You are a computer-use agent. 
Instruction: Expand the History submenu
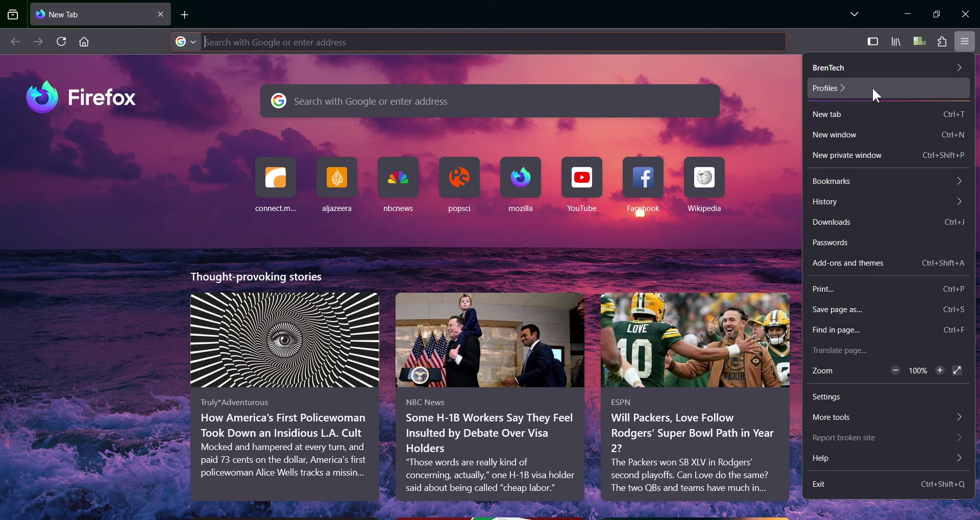888,202
